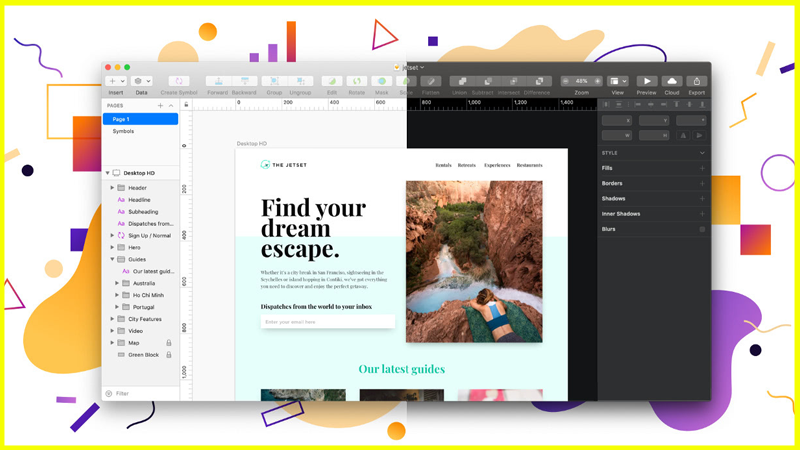Viewport: 800px width, 450px height.
Task: Click the Rentals nav link
Action: click(x=443, y=165)
